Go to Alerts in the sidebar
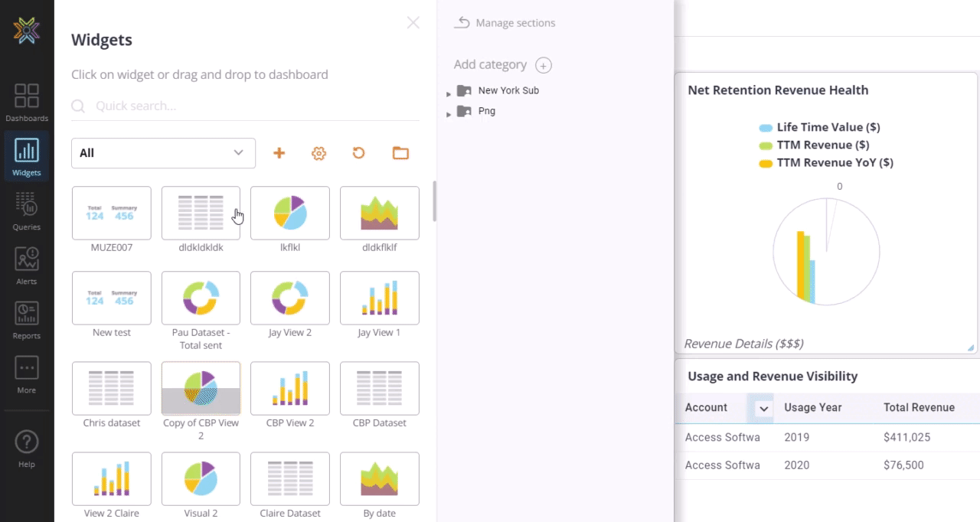 [27, 265]
